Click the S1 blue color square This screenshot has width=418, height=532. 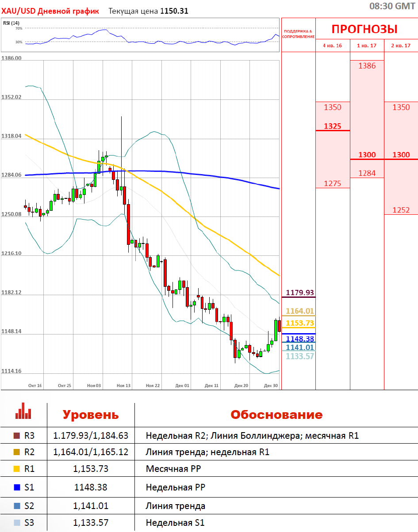17,487
